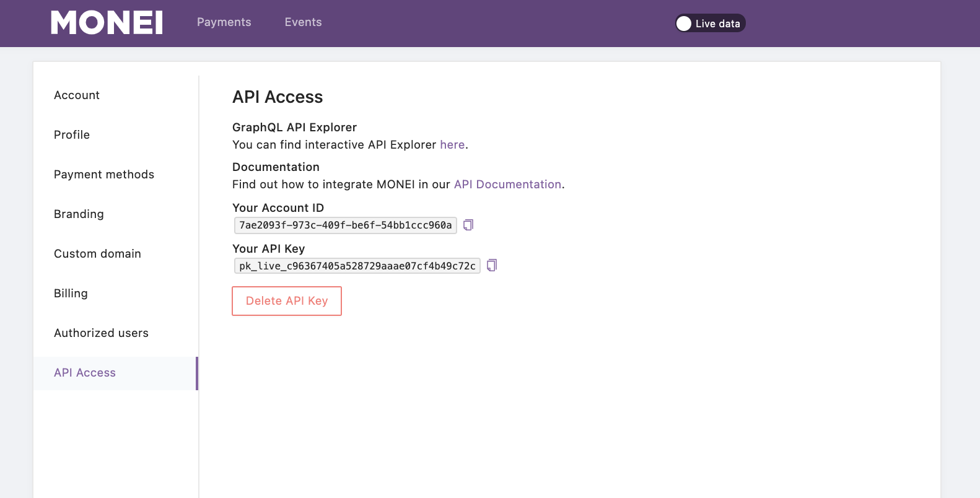Open the Profile section

[x=72, y=135]
